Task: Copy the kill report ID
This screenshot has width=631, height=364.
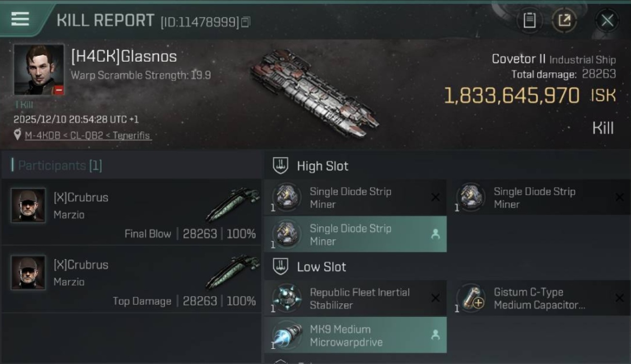Action: point(246,22)
